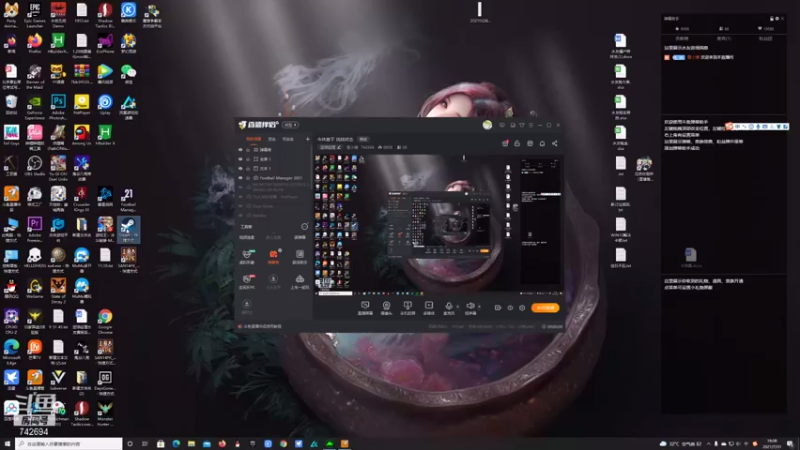Toggle visibility of the Days Gone source
The width and height of the screenshot is (800, 450).
click(241, 206)
